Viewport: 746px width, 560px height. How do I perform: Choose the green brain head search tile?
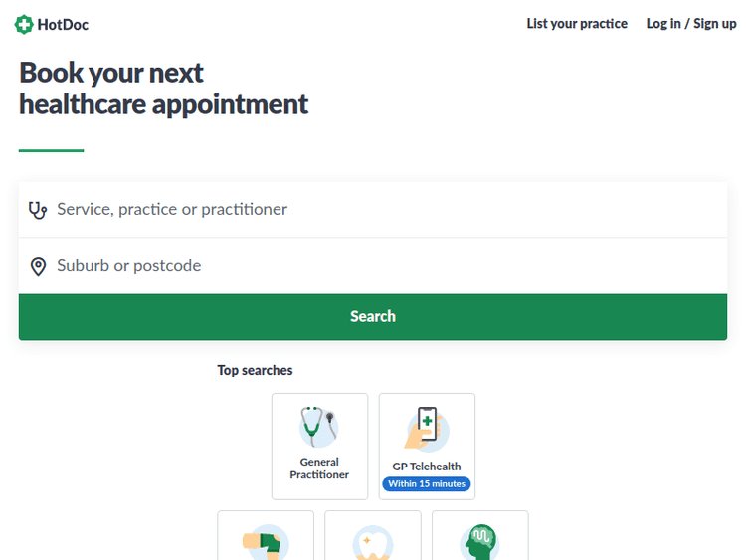click(x=479, y=537)
